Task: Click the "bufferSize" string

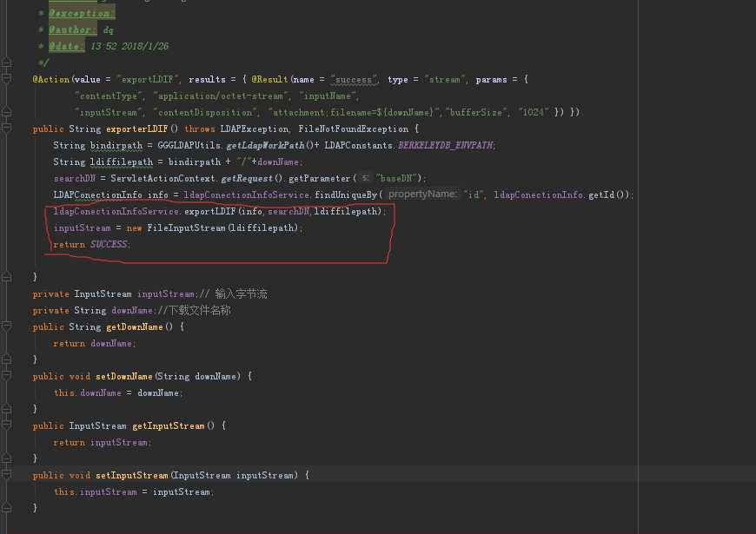Action: click(x=476, y=112)
